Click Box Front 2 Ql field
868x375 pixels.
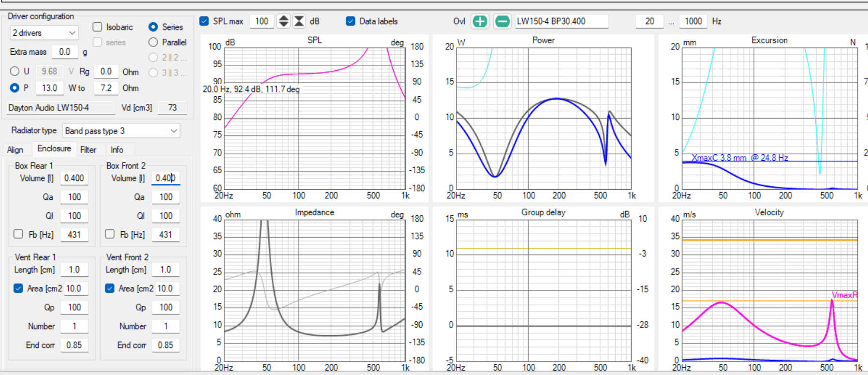point(165,216)
